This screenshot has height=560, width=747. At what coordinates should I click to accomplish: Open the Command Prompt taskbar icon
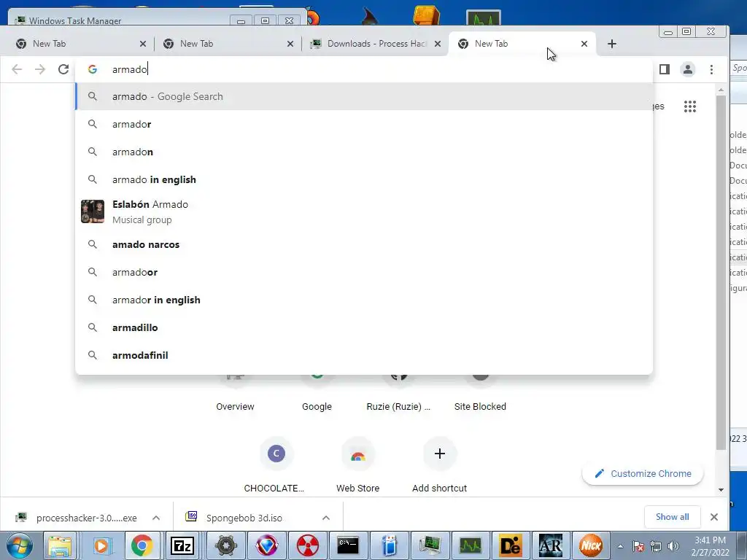[x=348, y=545]
